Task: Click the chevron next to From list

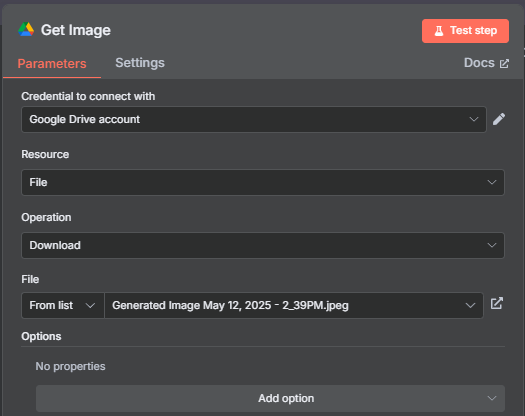Action: pyautogui.click(x=90, y=305)
